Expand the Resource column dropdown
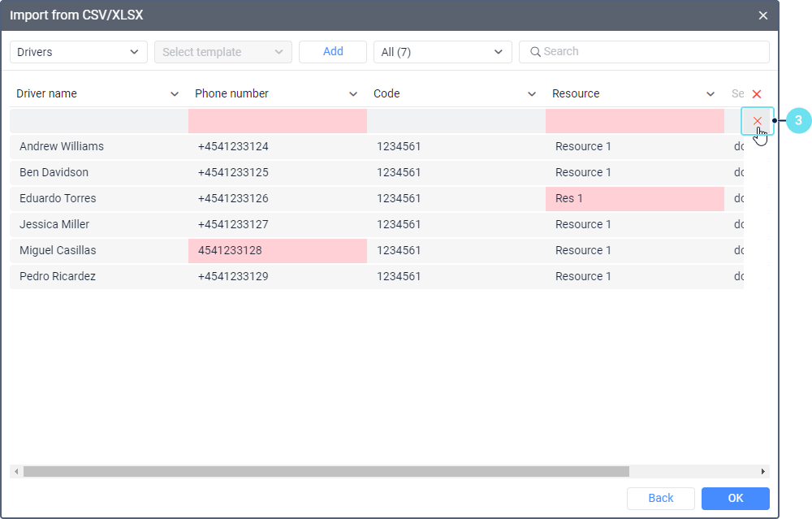812x519 pixels. [x=710, y=94]
